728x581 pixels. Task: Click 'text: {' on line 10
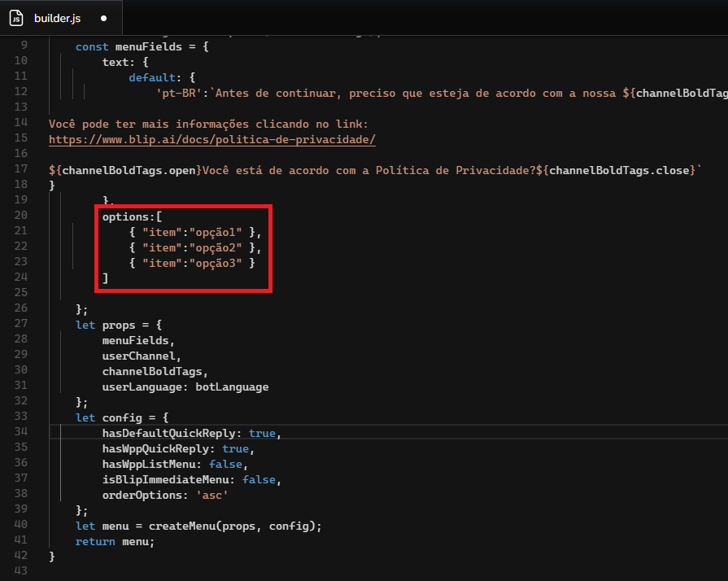click(x=125, y=62)
